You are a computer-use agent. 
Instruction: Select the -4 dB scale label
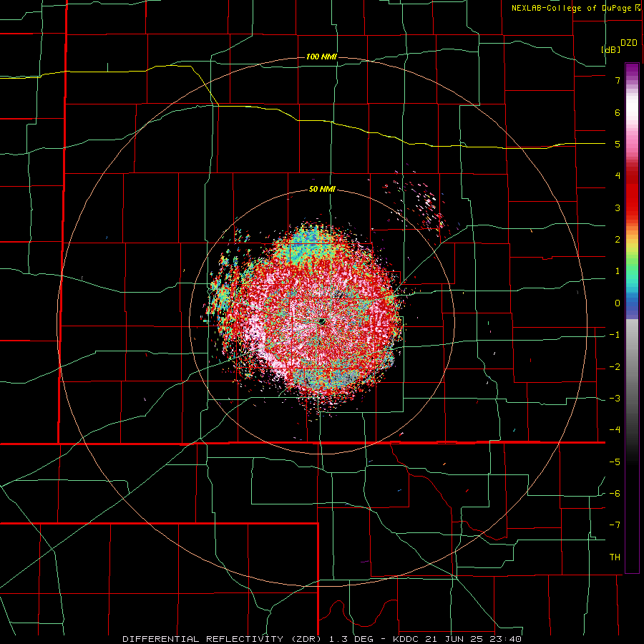615,430
